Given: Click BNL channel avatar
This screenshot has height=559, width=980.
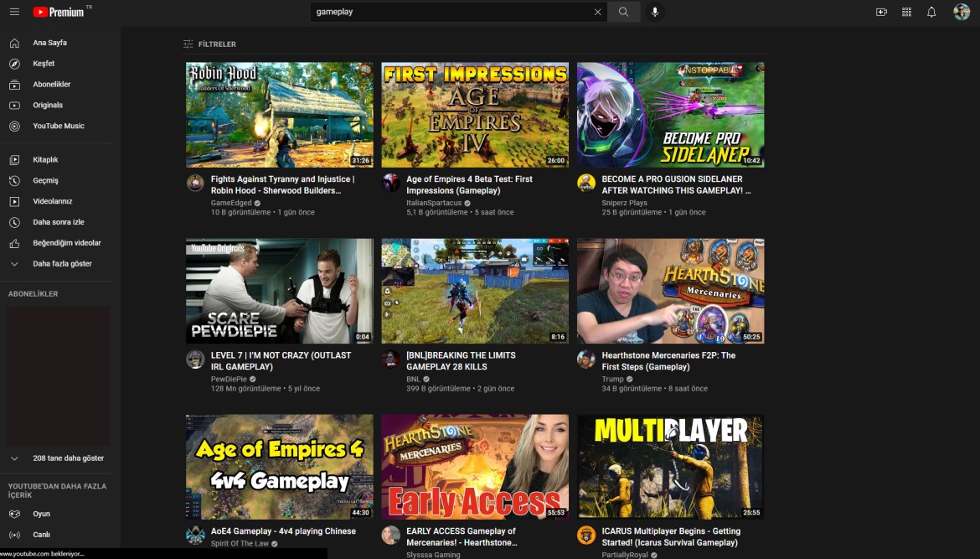Looking at the screenshot, I should (x=390, y=359).
